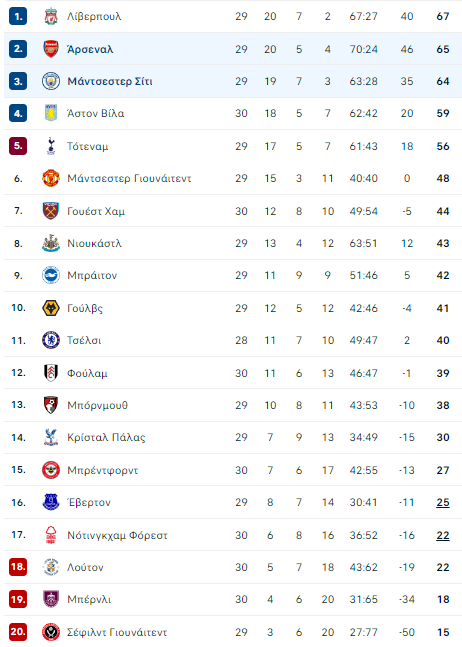Select the Κρίσταλ Πάλας team name

coord(106,437)
